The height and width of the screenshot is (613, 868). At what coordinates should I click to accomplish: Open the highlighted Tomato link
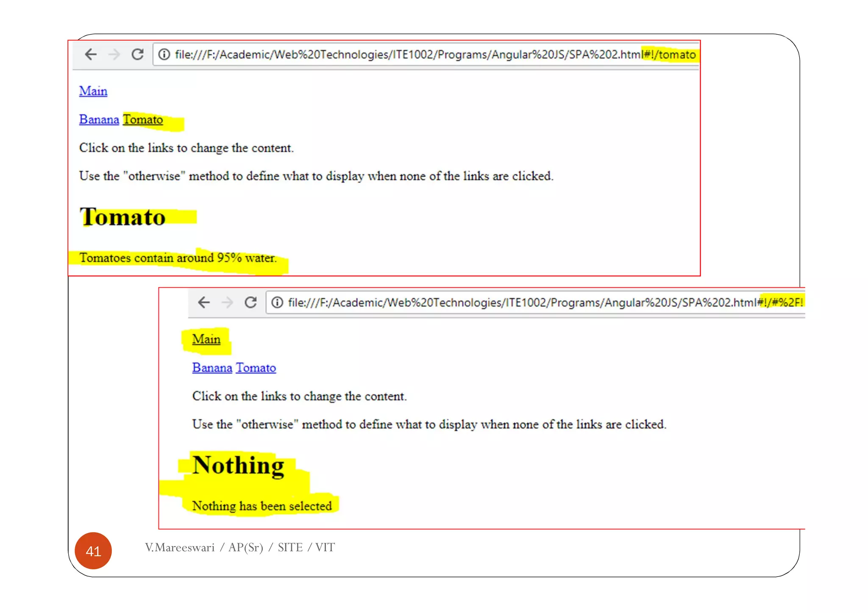[143, 119]
